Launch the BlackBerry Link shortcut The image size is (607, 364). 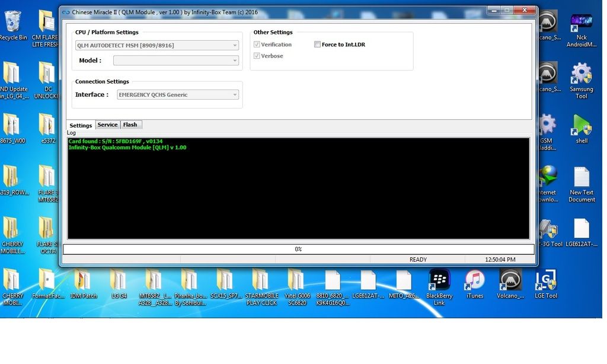point(439,286)
